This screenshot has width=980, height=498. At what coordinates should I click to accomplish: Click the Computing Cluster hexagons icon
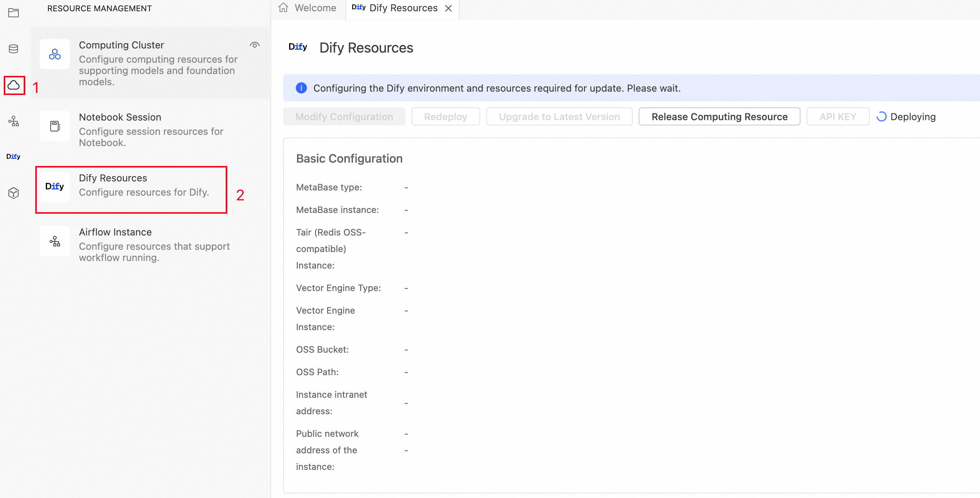point(55,54)
